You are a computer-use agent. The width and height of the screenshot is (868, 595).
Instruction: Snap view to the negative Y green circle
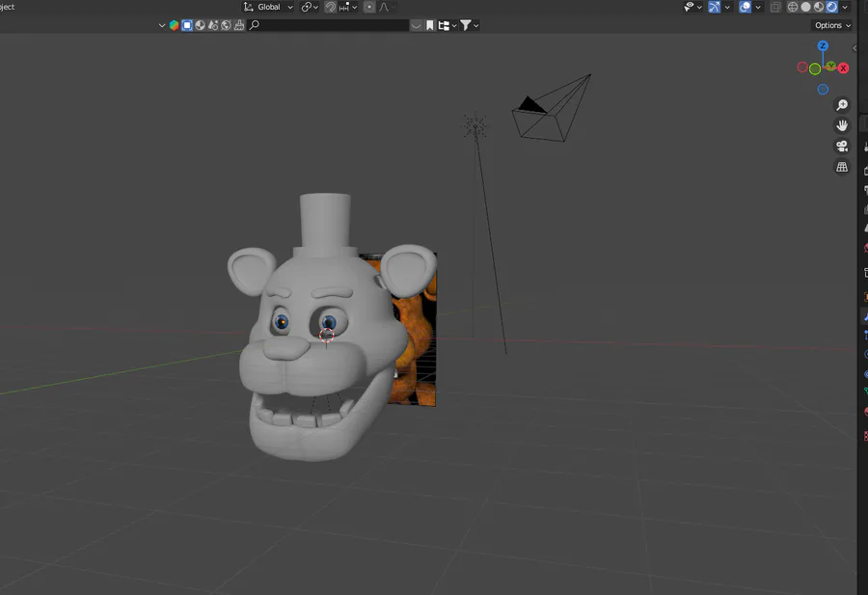815,69
